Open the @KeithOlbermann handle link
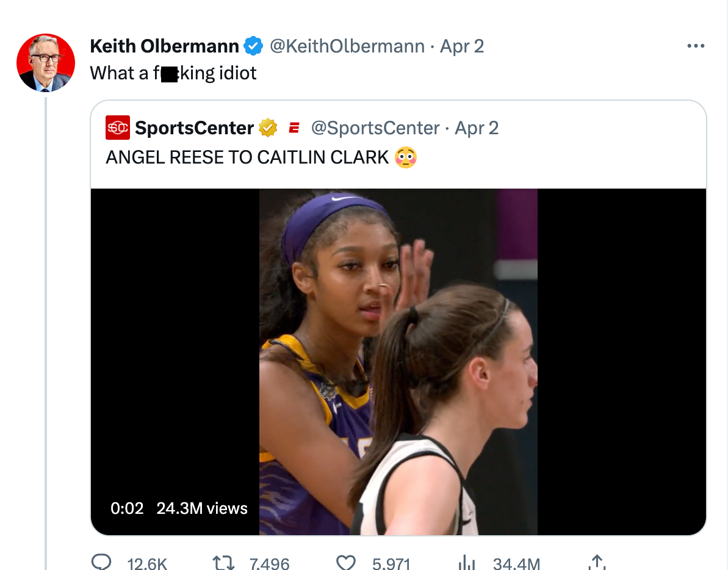This screenshot has width=728, height=570. tap(347, 46)
